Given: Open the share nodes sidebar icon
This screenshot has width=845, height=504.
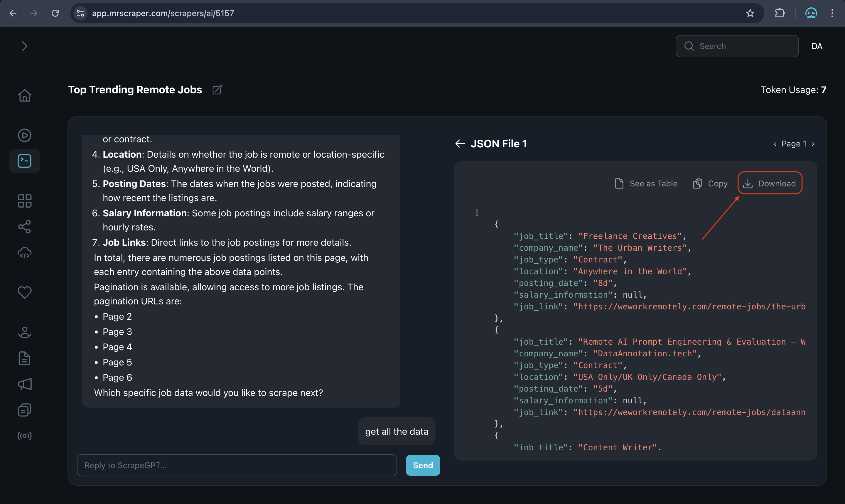Looking at the screenshot, I should (x=24, y=227).
